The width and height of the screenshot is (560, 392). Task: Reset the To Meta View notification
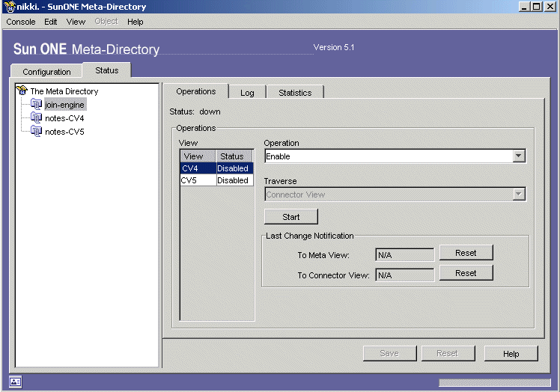[x=466, y=253]
